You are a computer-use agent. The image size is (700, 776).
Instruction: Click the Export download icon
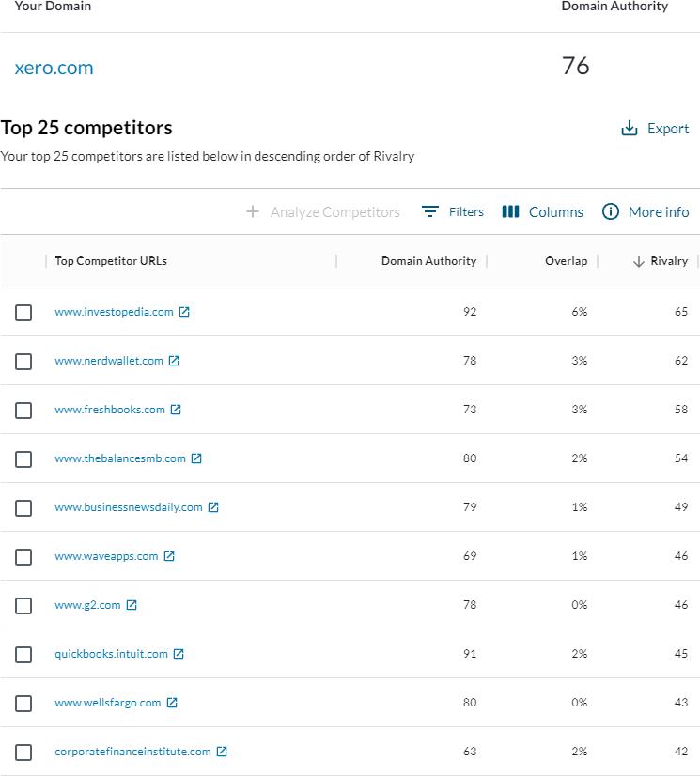click(x=630, y=129)
